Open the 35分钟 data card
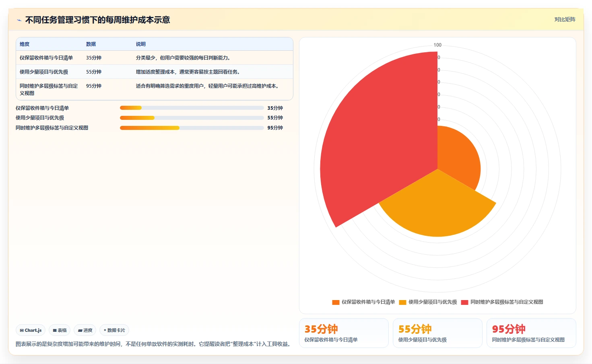 tap(344, 333)
